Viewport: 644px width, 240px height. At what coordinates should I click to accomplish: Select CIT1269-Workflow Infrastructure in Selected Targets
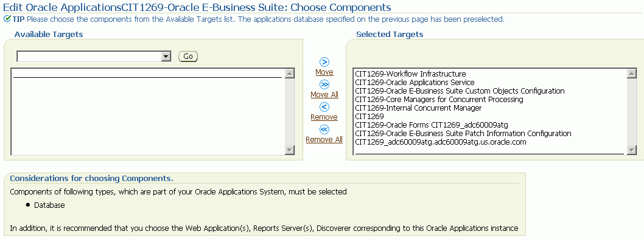click(x=410, y=74)
